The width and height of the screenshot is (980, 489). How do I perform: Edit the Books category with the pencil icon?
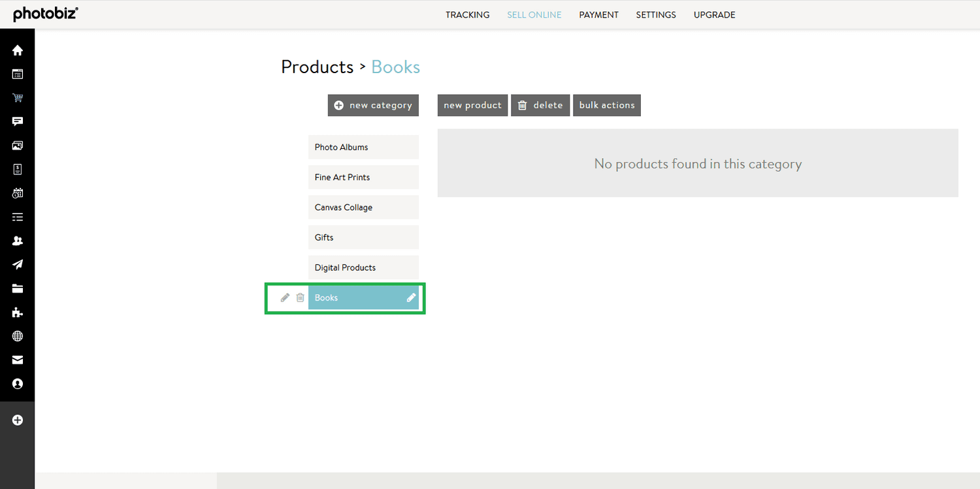[x=285, y=297]
